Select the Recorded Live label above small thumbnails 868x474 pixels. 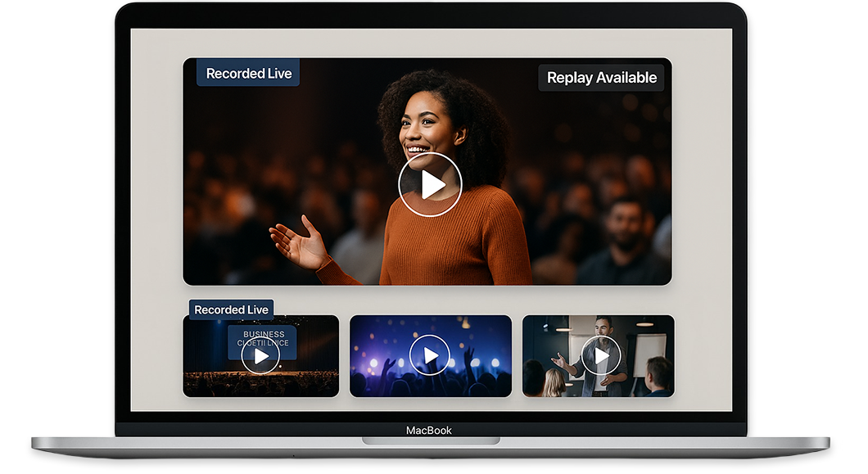(x=231, y=309)
